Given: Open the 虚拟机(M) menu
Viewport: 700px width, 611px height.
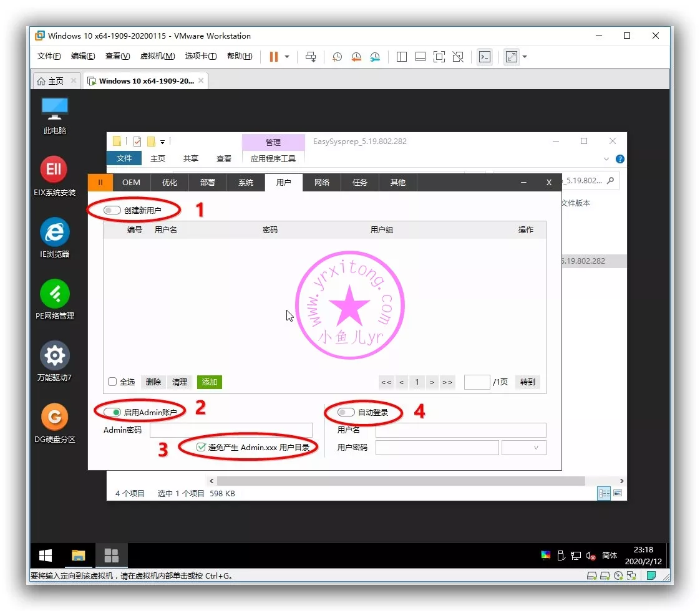Looking at the screenshot, I should tap(157, 56).
